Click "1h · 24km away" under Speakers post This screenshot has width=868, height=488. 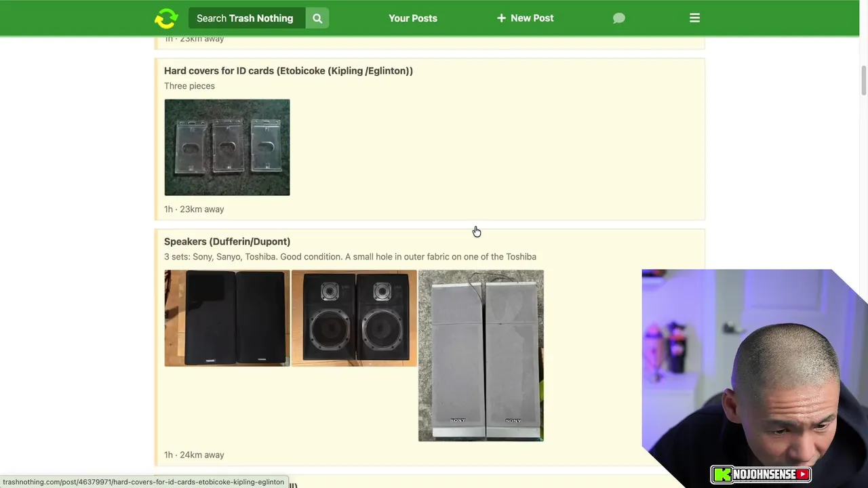pos(194,455)
